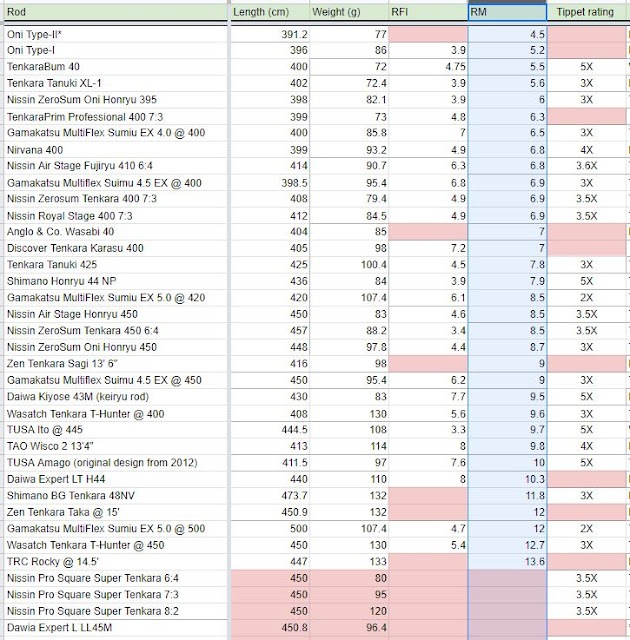Image resolution: width=630 pixels, height=640 pixels.
Task: Click the Nirvana 400 cell
Action: [115, 150]
